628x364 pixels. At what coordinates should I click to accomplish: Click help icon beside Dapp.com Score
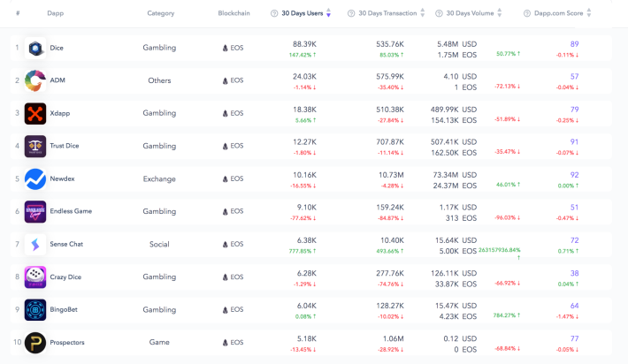[x=527, y=13]
